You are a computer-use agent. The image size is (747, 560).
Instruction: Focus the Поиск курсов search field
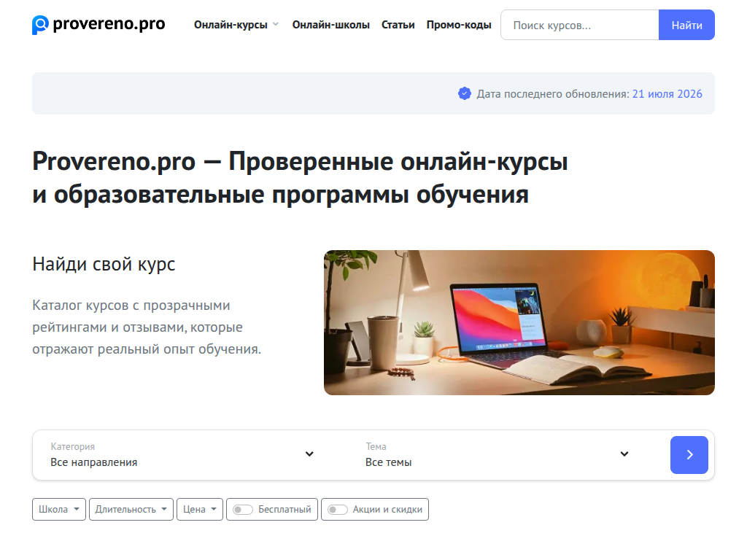point(580,25)
